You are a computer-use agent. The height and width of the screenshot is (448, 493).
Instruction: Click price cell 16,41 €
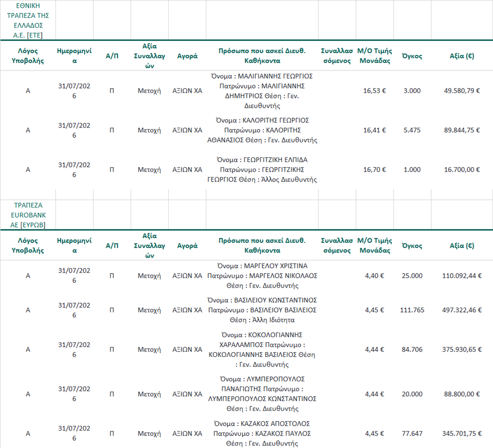[375, 130]
